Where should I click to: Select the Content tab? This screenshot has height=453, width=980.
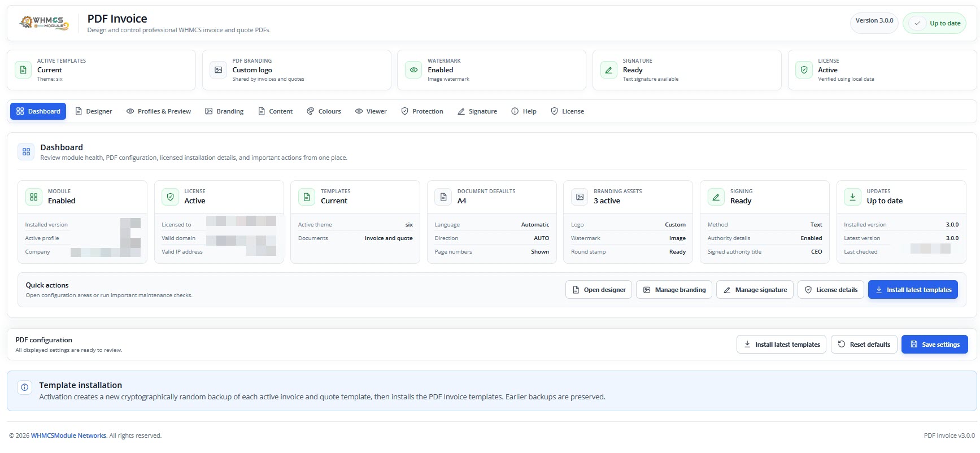coord(275,111)
